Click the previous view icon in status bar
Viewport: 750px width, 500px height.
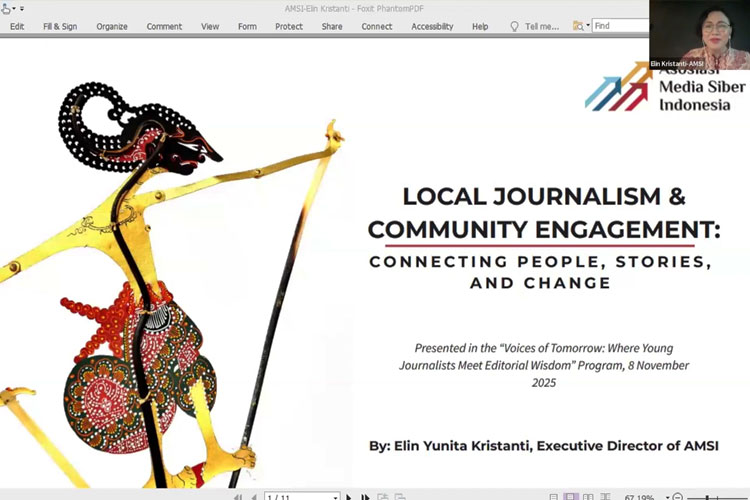pyautogui.click(x=383, y=498)
